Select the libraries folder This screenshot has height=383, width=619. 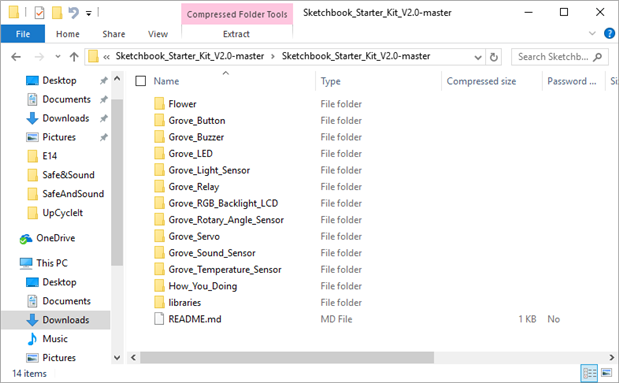[x=178, y=303]
